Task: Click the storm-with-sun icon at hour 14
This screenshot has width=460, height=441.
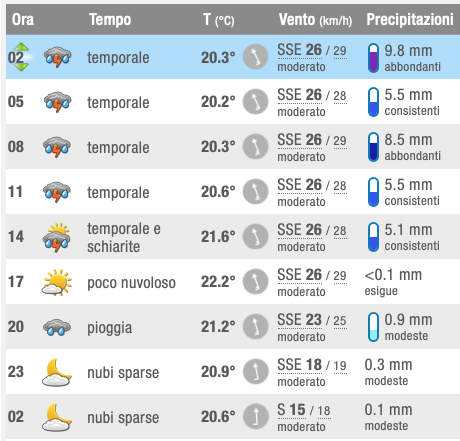Action: tap(57, 237)
